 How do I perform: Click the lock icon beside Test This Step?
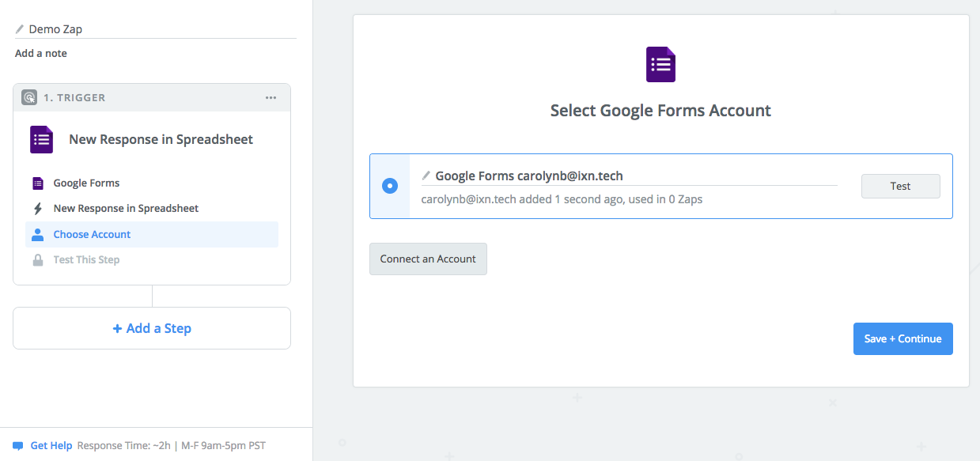click(x=37, y=259)
